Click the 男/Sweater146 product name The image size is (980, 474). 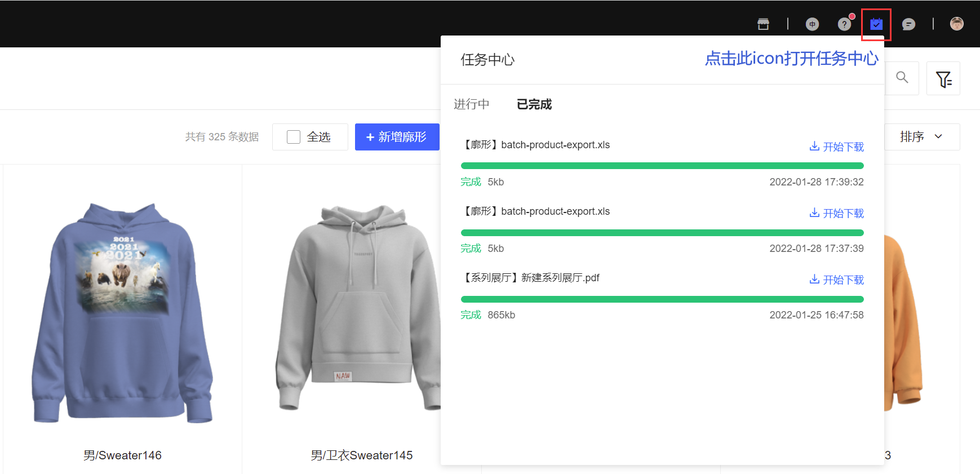point(122,455)
